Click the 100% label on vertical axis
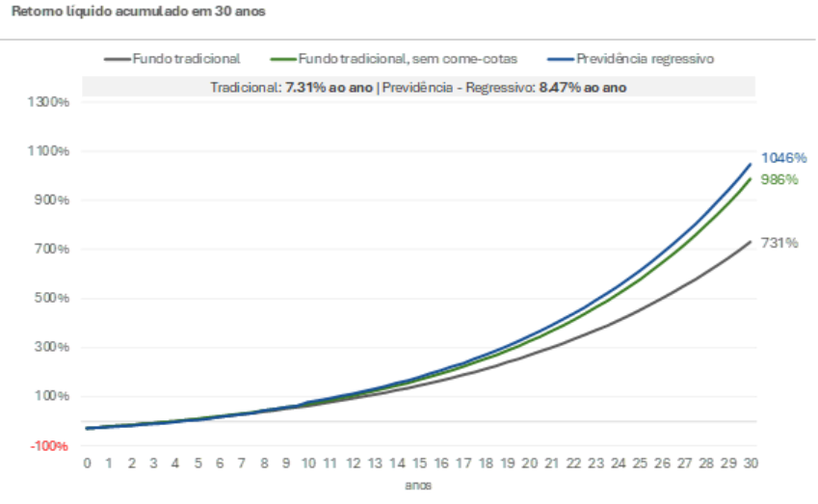818x504 pixels. click(x=55, y=396)
